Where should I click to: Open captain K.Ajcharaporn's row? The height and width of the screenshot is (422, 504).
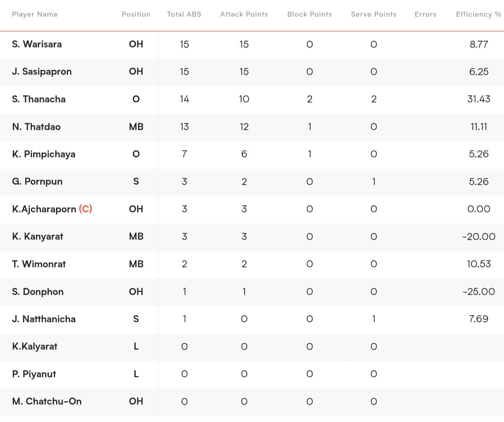click(252, 209)
